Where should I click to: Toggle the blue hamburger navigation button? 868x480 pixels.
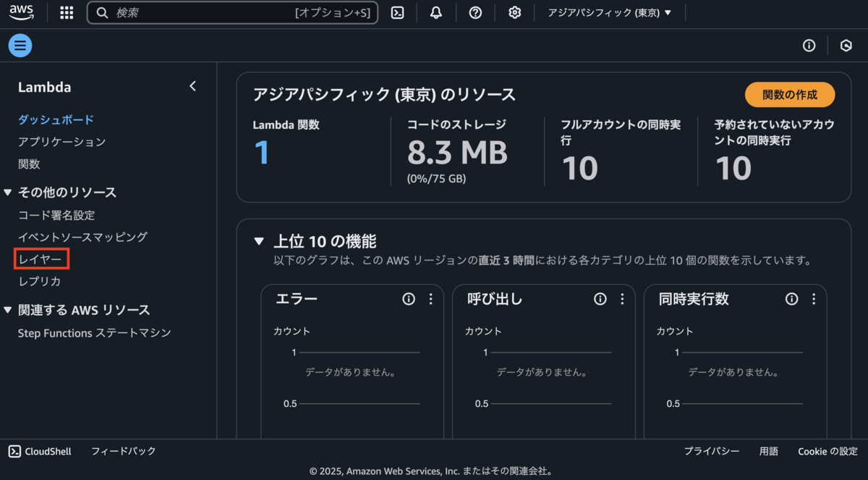point(20,46)
